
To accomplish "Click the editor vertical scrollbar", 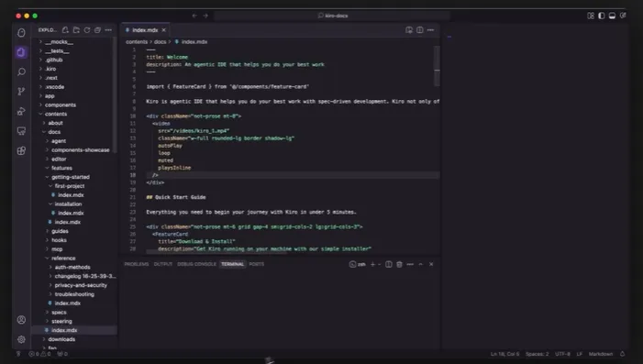I will click(437, 66).
